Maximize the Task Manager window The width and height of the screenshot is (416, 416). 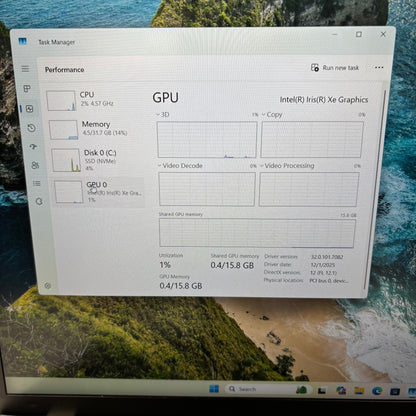[x=359, y=34]
